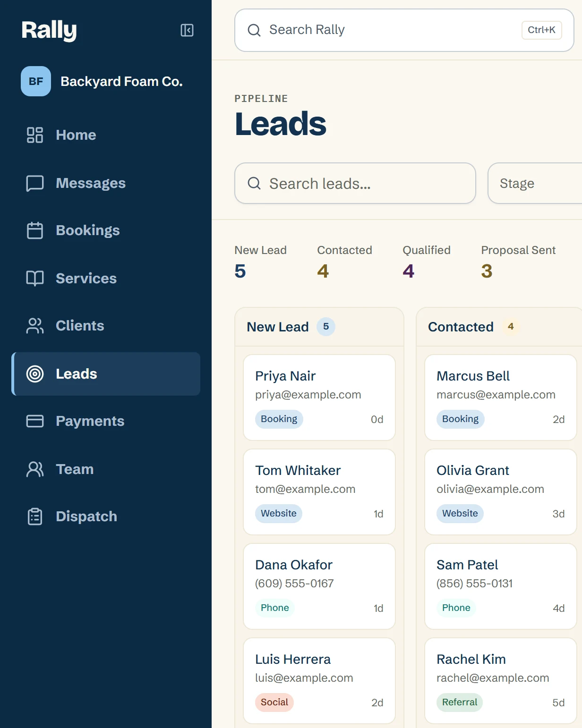
Task: Click marcus@example.com email
Action: tap(496, 395)
